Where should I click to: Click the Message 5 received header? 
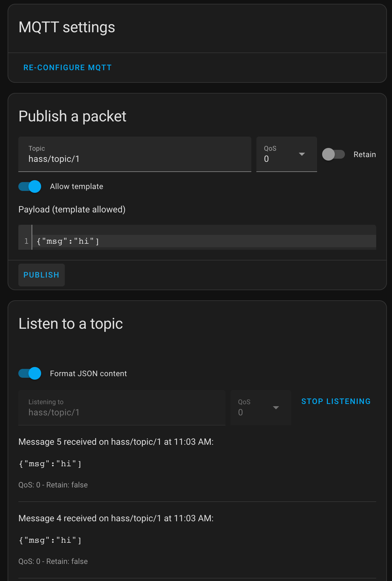click(x=116, y=442)
